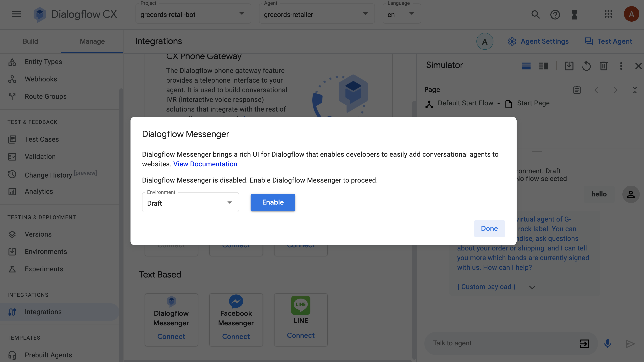Click the Done button in dialog
This screenshot has width=644, height=362.
coord(489,228)
